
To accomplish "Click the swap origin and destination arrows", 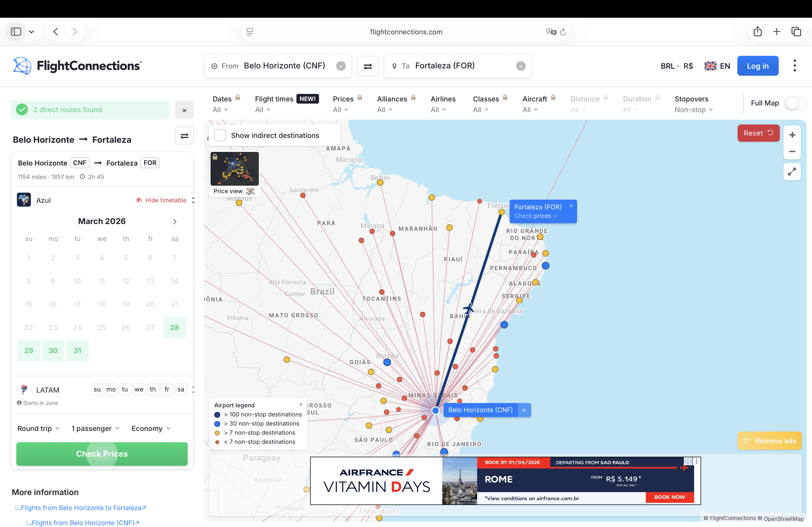I will click(368, 66).
